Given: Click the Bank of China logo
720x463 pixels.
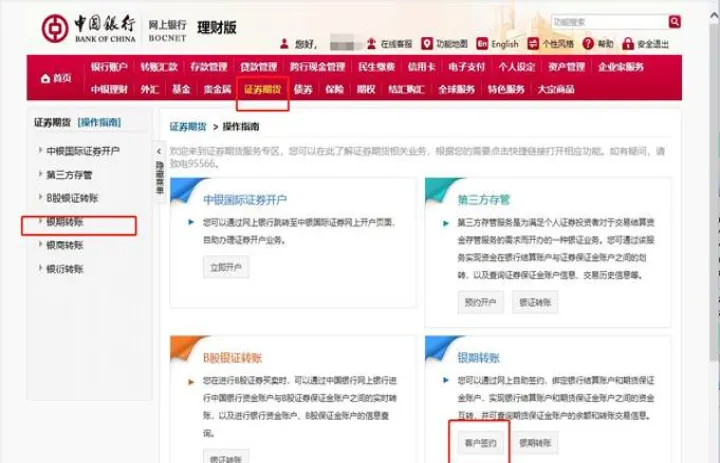Looking at the screenshot, I should coord(89,28).
